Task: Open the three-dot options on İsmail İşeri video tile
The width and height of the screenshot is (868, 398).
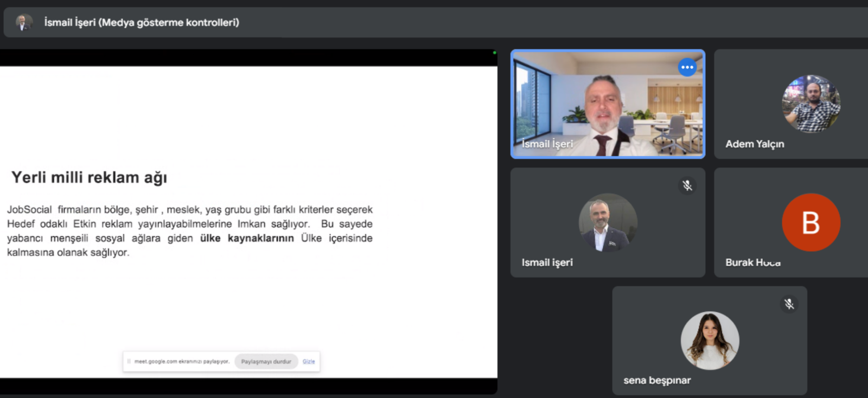Action: [x=687, y=67]
